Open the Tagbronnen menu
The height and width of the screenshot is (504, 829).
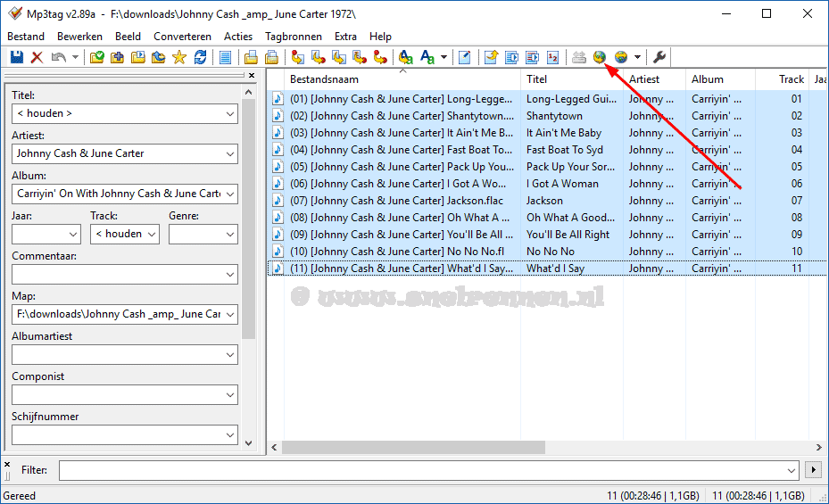(x=294, y=37)
